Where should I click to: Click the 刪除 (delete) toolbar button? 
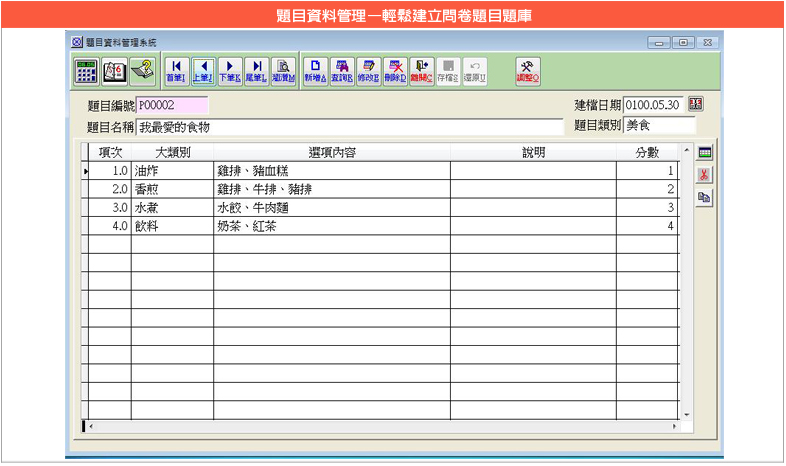pos(395,71)
